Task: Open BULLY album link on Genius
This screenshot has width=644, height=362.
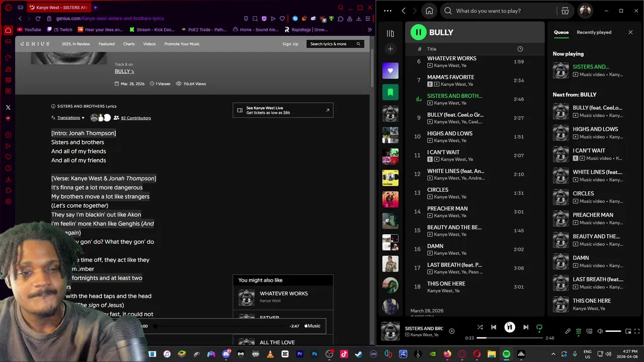Action: pos(124,71)
